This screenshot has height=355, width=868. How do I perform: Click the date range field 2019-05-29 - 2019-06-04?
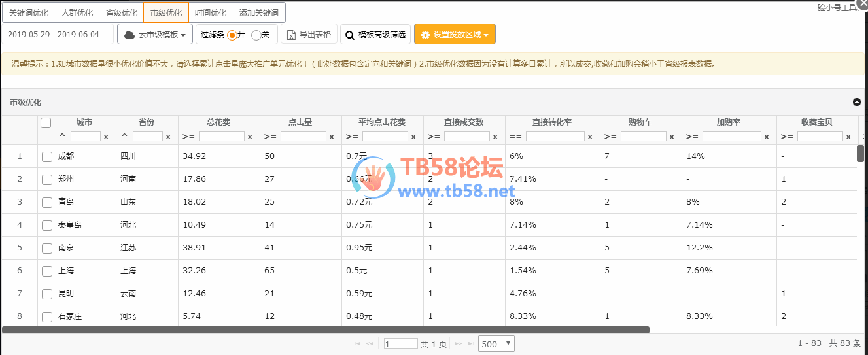coord(54,35)
